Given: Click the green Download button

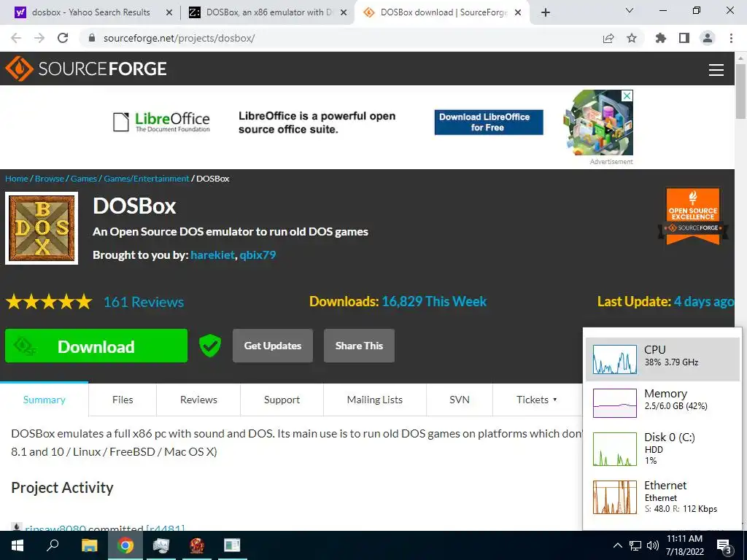Looking at the screenshot, I should tap(96, 346).
